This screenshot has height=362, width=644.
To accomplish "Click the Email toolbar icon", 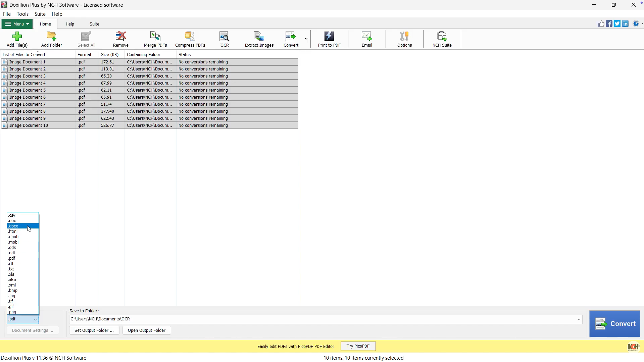I will [367, 39].
